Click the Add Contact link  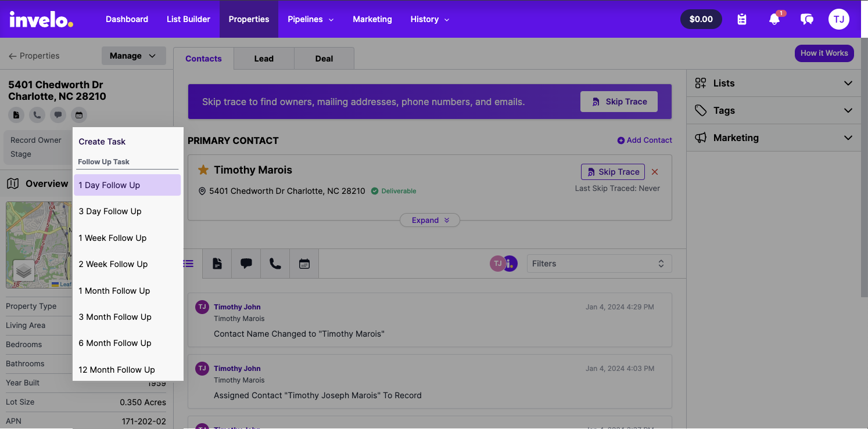644,140
